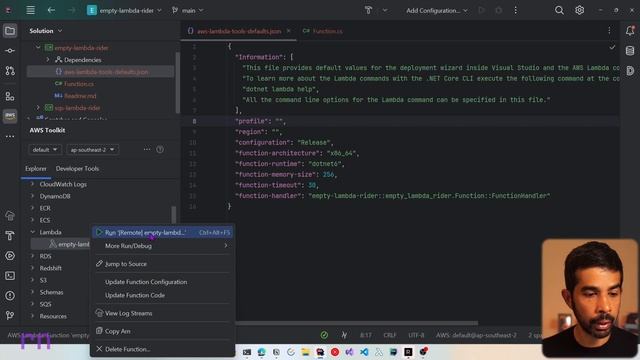Click AWS connection status bar entry
The width and height of the screenshot is (640, 360).
[x=476, y=335]
